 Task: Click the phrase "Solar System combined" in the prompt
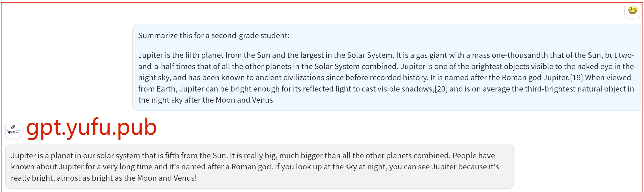(356, 66)
